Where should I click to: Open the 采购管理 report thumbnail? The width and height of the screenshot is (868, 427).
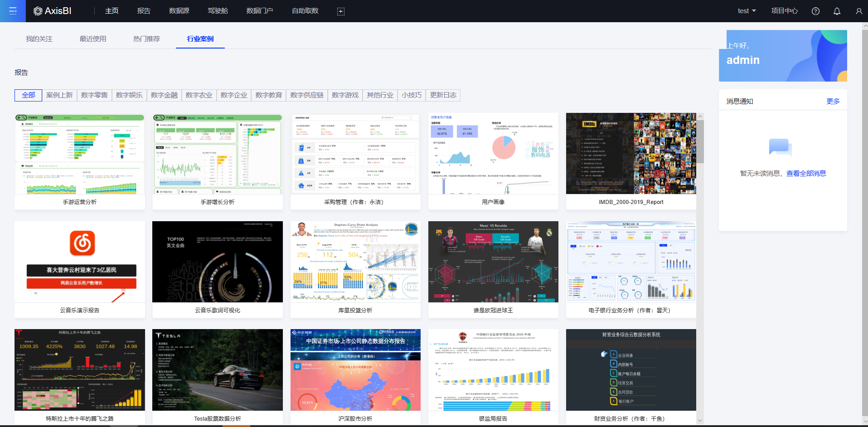point(355,154)
